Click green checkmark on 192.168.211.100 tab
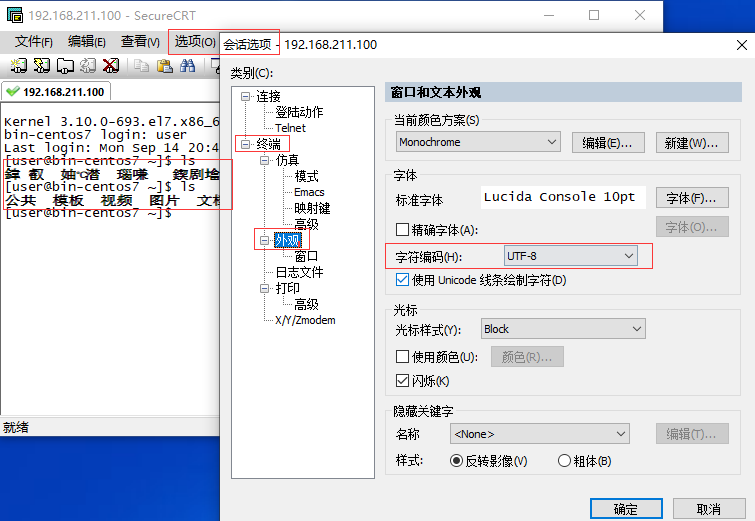The height and width of the screenshot is (521, 755). (x=13, y=91)
